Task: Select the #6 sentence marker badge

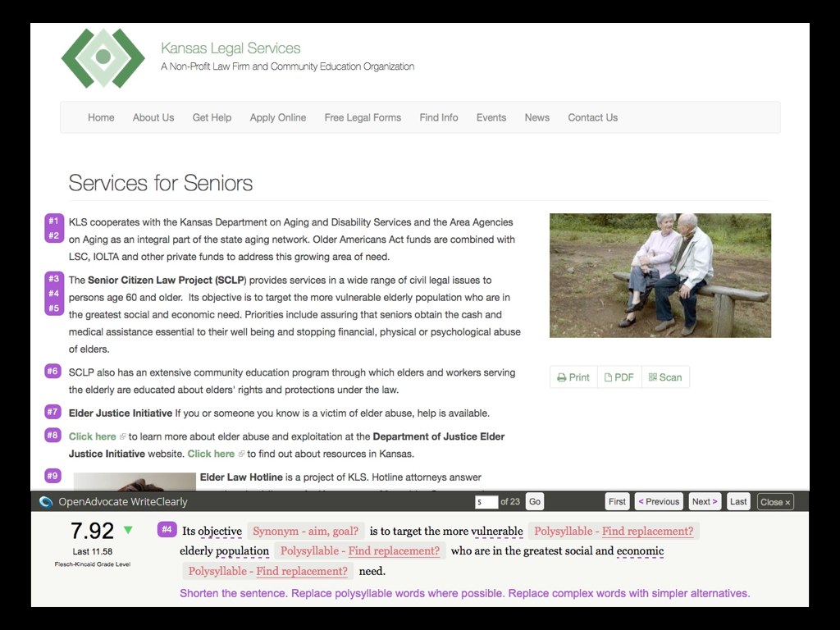Action: (53, 372)
